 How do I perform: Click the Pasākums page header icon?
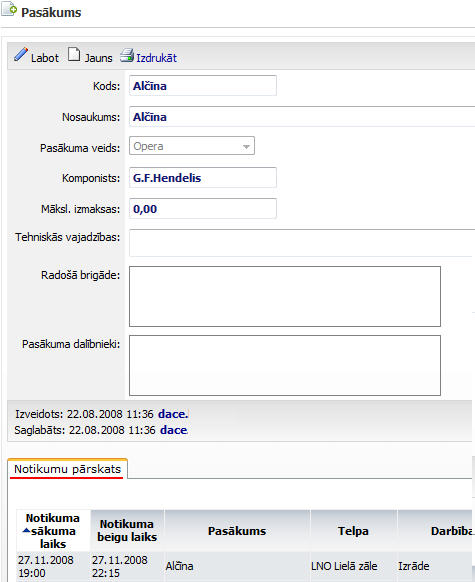click(9, 9)
